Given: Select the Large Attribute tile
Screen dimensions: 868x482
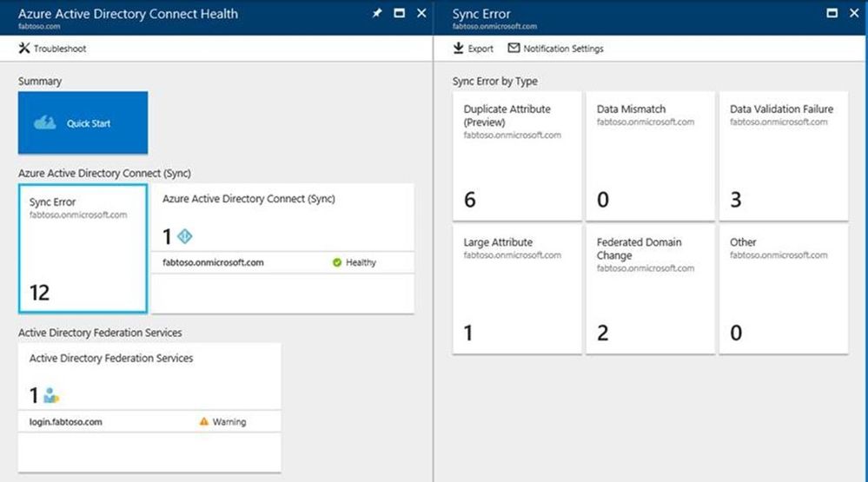Looking at the screenshot, I should [x=517, y=289].
